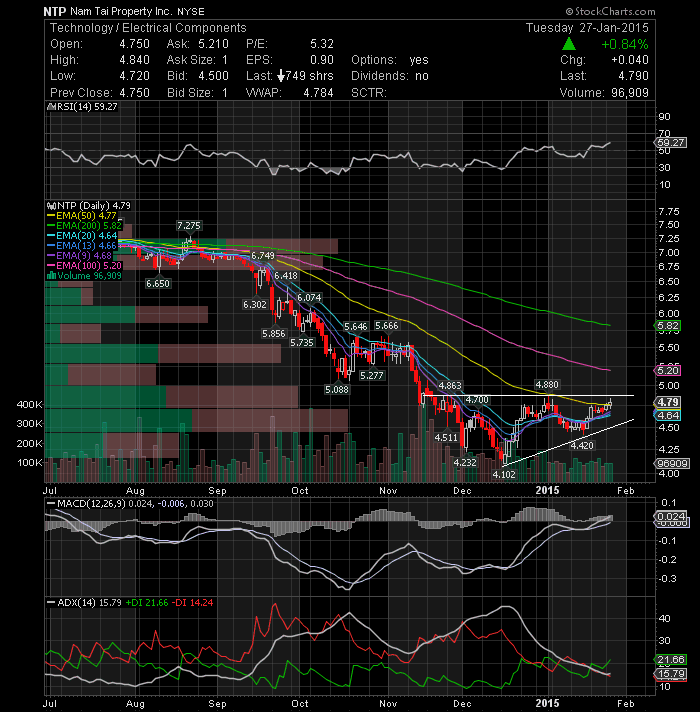Click the 6.074 price label
This screenshot has height=712, width=700.
(x=309, y=298)
